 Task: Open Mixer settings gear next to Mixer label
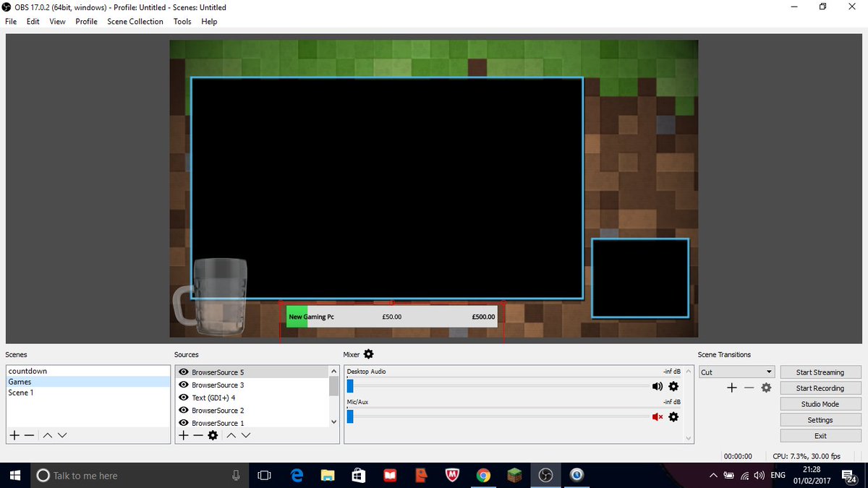[369, 354]
